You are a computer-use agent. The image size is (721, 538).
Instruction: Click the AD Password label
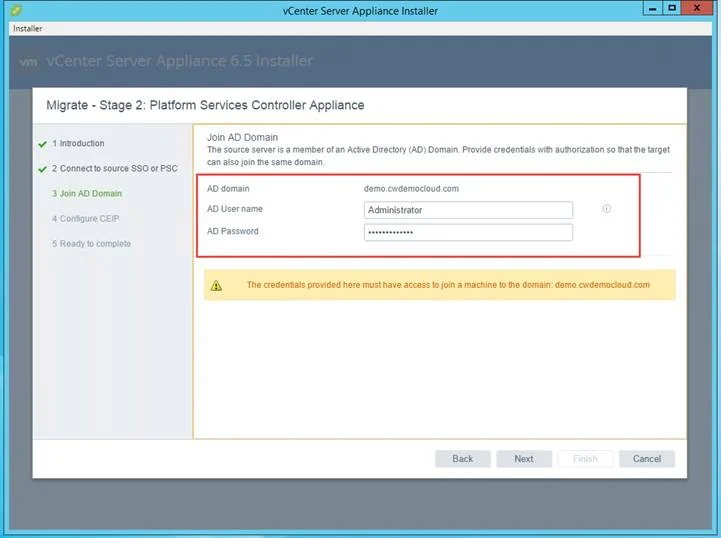click(233, 231)
